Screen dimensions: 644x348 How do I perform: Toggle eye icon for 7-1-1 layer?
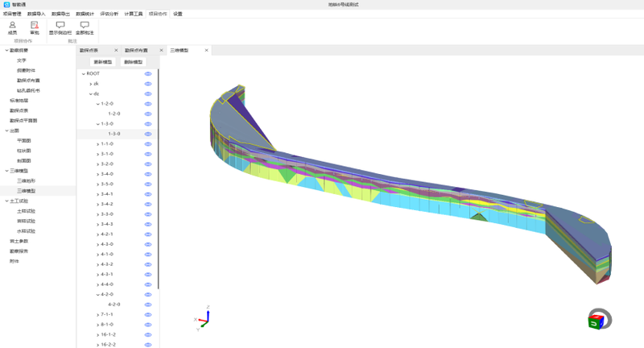pos(148,315)
